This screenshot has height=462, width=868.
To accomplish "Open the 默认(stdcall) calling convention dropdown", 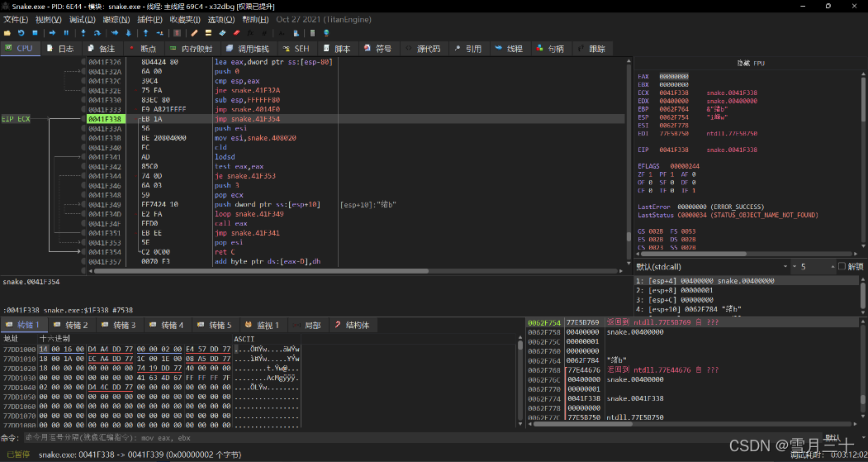I will click(x=712, y=267).
